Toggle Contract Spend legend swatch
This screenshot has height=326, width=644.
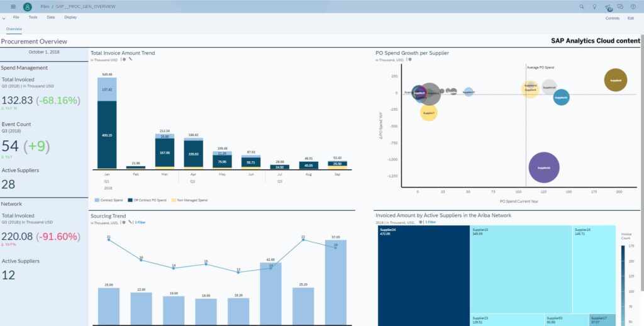[97, 200]
